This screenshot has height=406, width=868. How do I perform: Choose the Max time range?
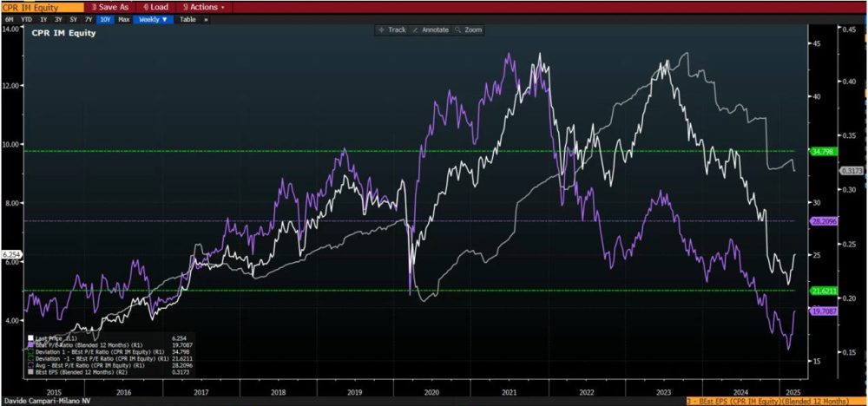click(x=123, y=18)
